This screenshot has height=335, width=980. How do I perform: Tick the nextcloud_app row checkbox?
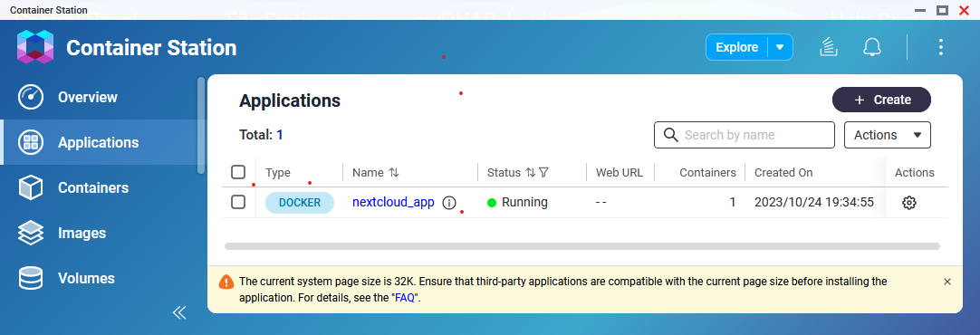click(238, 202)
